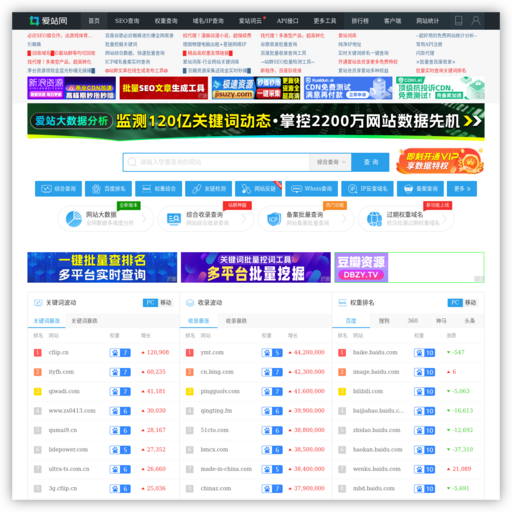Click the Baidu paw weight badge for ymt.com
The width and height of the screenshot is (512, 512).
pos(272,353)
